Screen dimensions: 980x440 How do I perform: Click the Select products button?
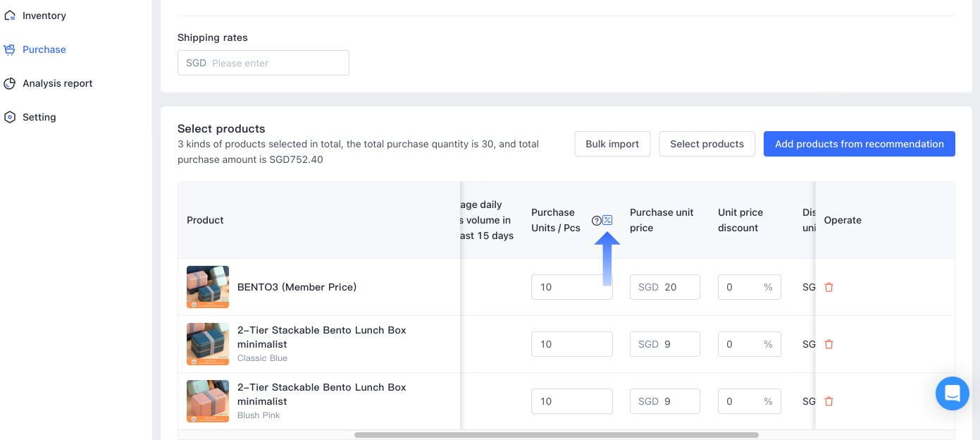[x=707, y=144]
